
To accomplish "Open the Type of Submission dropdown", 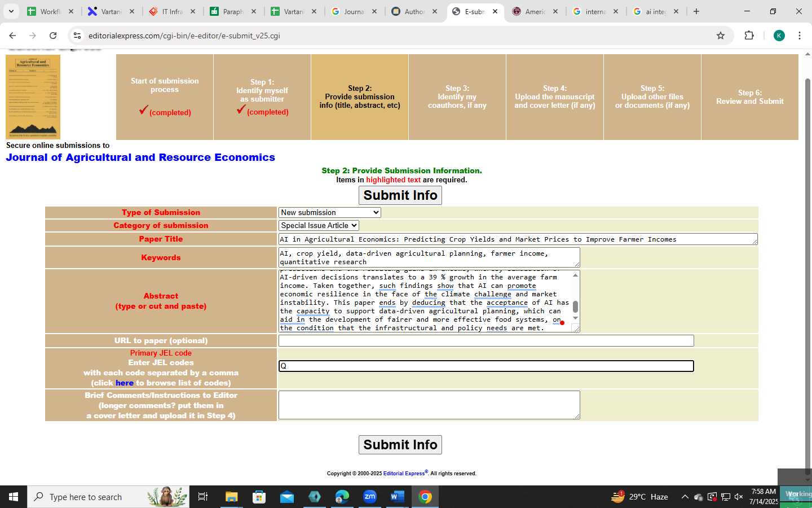I will point(330,212).
